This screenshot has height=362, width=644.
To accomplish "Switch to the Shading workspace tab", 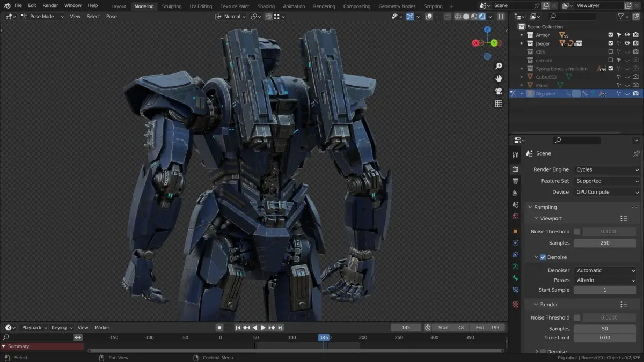I will tap(266, 6).
